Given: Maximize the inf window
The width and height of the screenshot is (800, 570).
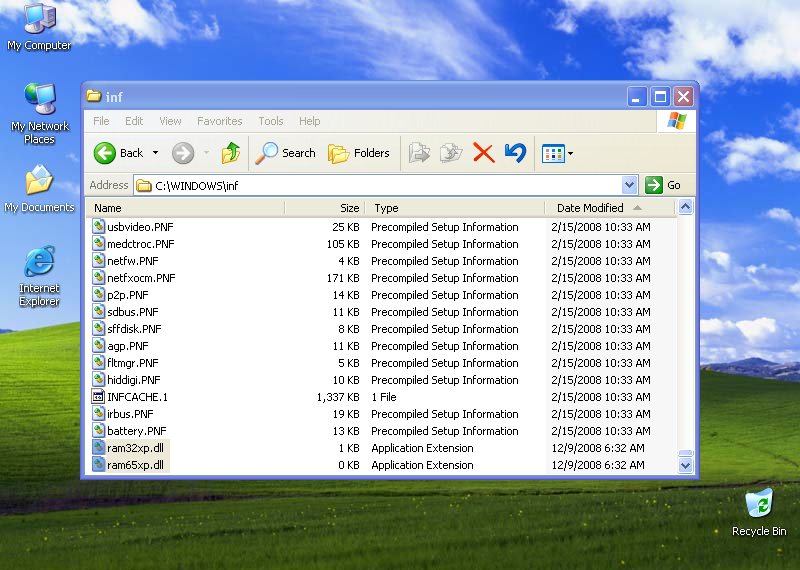Looking at the screenshot, I should 660,96.
